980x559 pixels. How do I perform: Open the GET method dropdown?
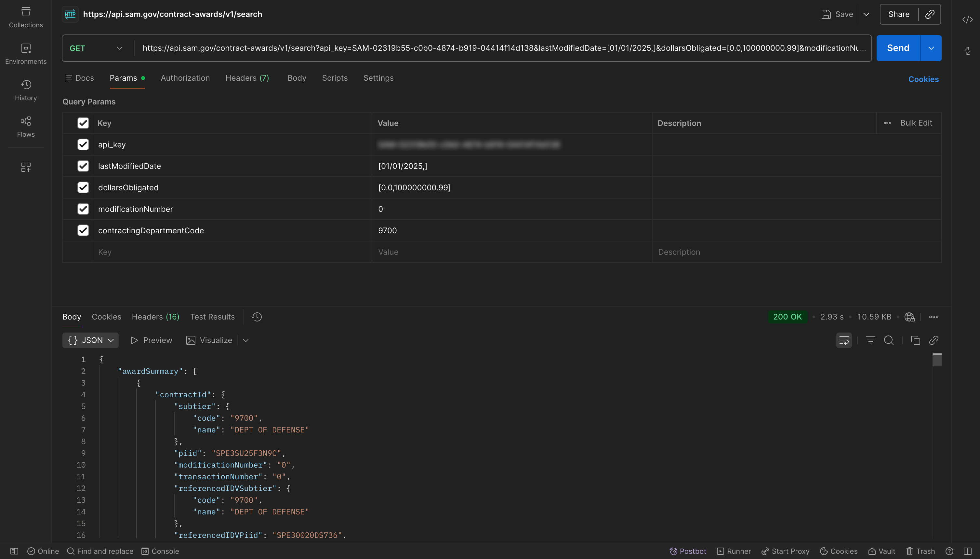click(96, 48)
